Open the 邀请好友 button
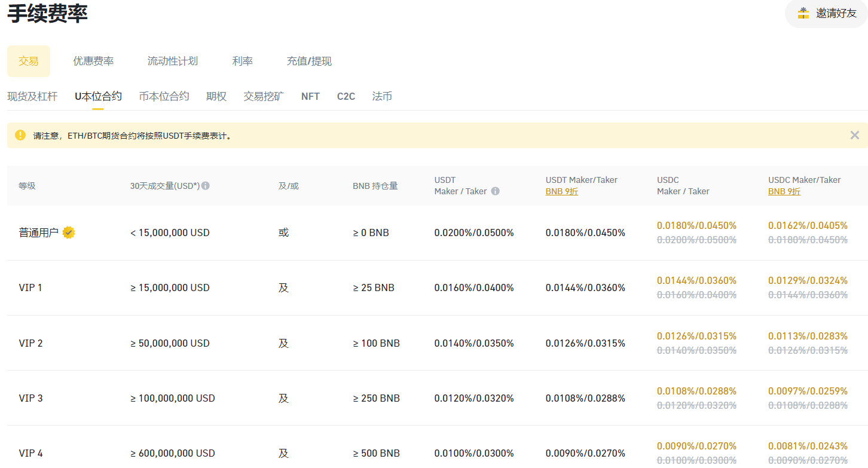The width and height of the screenshot is (868, 468). point(826,13)
